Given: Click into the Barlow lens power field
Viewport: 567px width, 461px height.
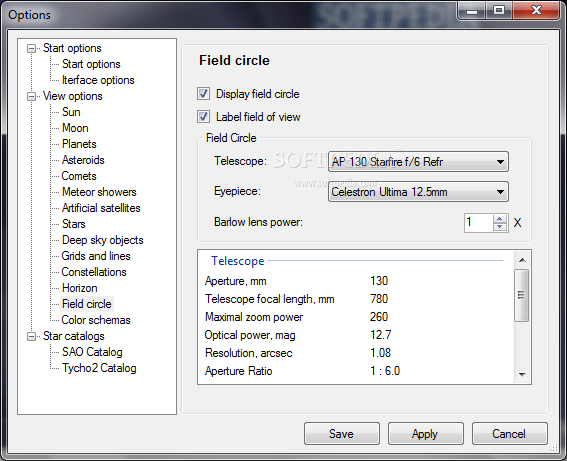Looking at the screenshot, I should (x=478, y=222).
